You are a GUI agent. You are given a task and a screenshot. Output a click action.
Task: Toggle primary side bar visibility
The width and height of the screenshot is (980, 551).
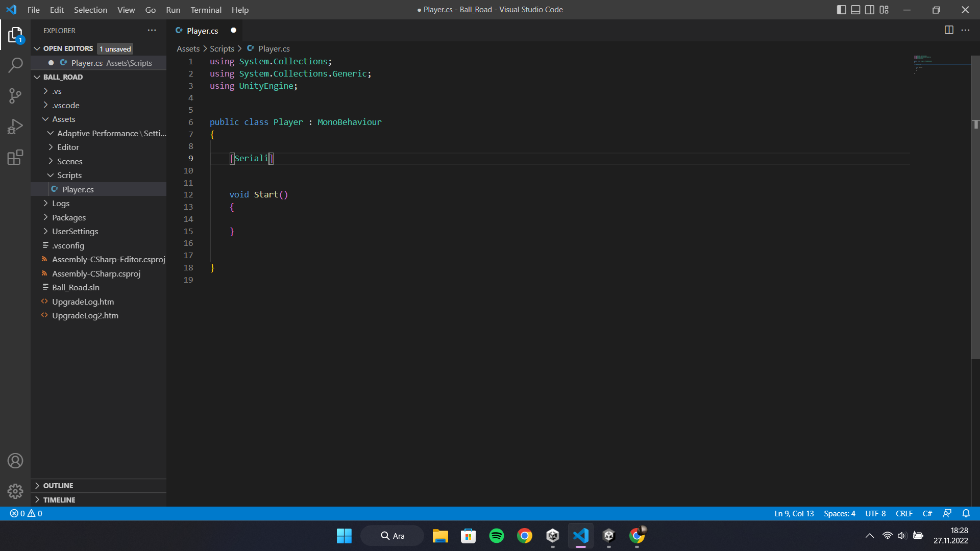click(x=842, y=10)
